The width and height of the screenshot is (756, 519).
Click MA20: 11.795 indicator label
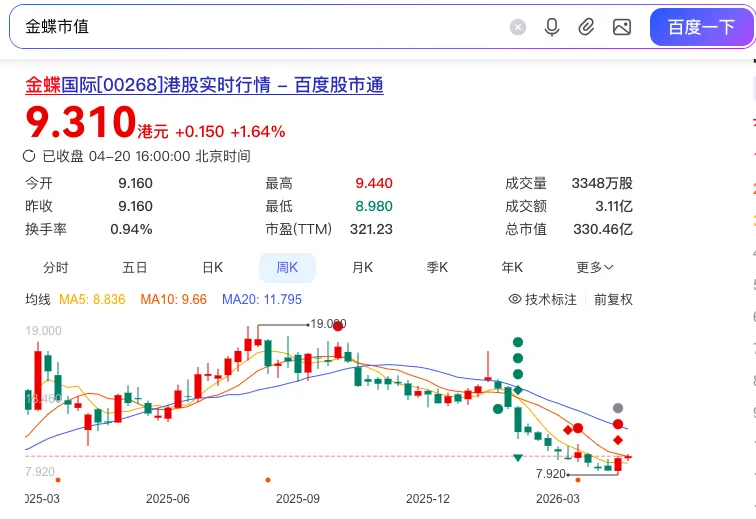click(x=262, y=300)
